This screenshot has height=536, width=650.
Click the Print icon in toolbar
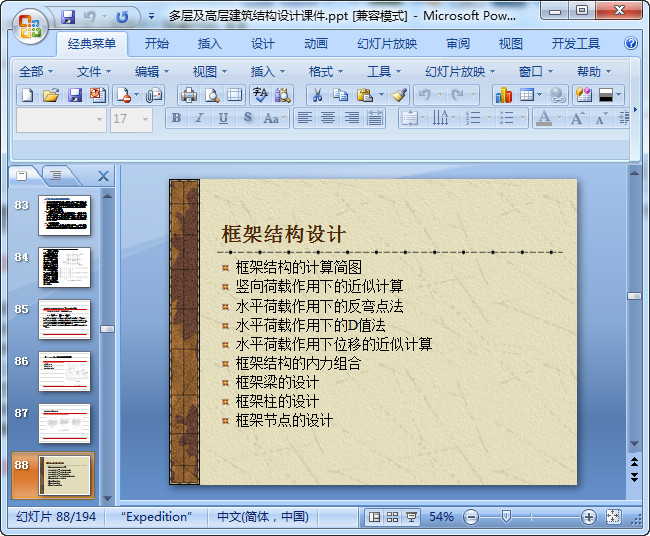pyautogui.click(x=188, y=95)
